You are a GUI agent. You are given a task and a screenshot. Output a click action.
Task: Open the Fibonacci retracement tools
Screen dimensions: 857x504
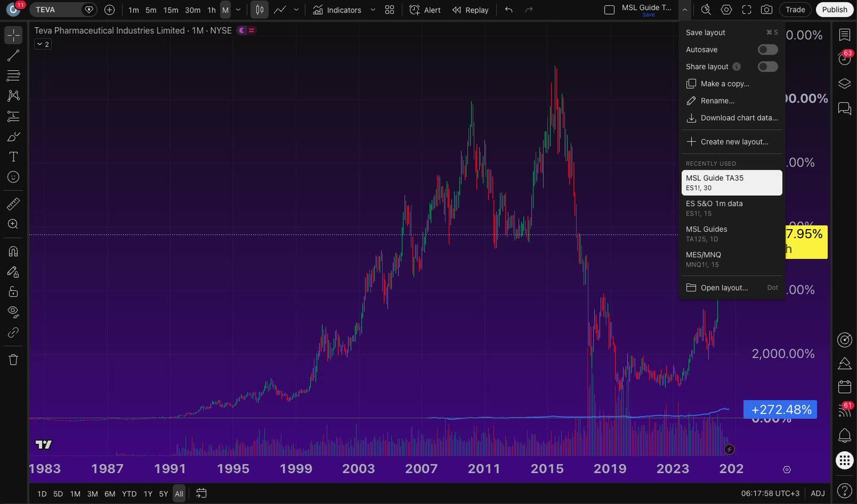[x=13, y=76]
